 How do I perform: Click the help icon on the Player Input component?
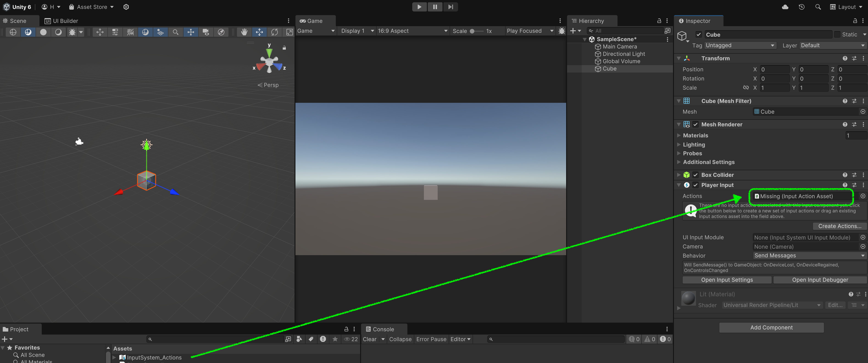click(845, 185)
